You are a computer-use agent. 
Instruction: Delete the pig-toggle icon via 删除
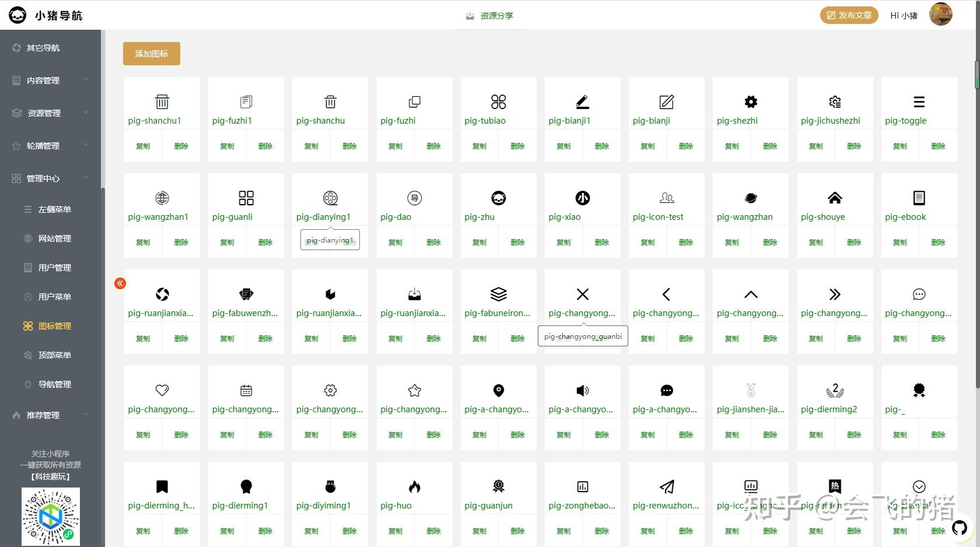[x=938, y=146]
